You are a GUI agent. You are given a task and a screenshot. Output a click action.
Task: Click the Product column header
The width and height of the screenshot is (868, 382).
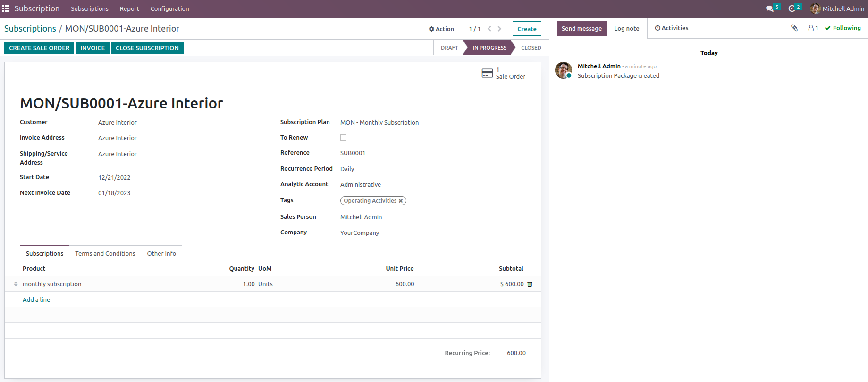coord(34,268)
